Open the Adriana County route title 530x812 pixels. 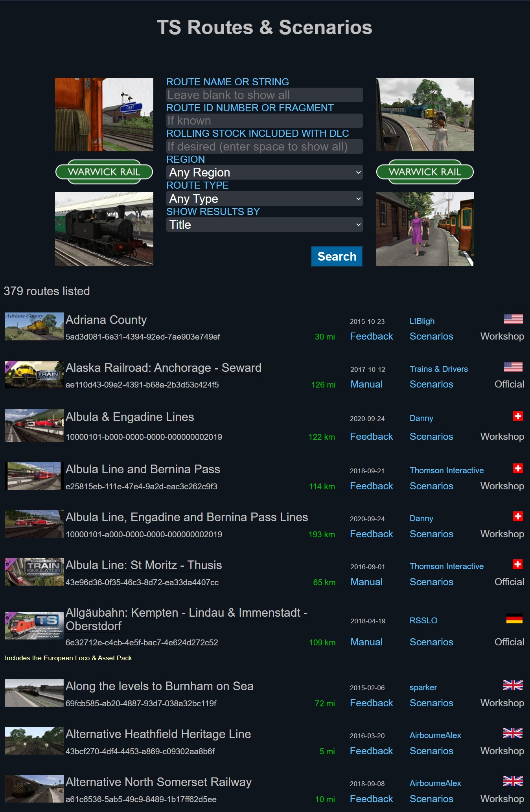coord(106,320)
